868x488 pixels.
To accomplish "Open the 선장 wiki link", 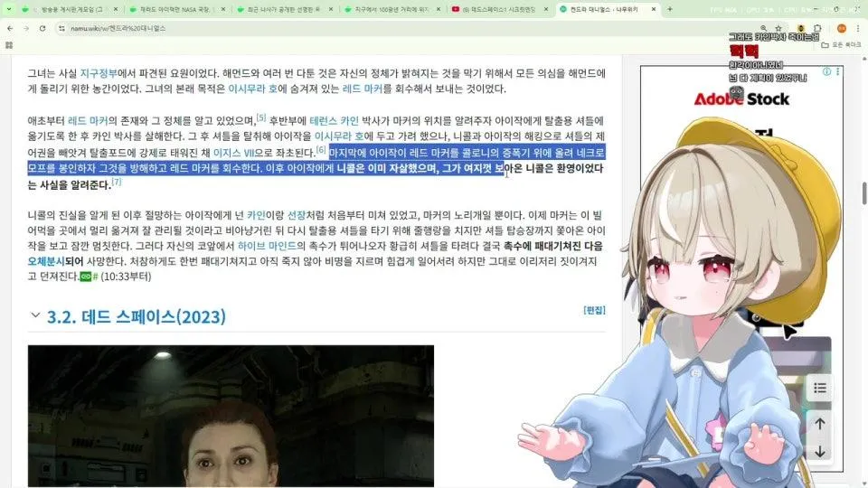I will [x=297, y=215].
